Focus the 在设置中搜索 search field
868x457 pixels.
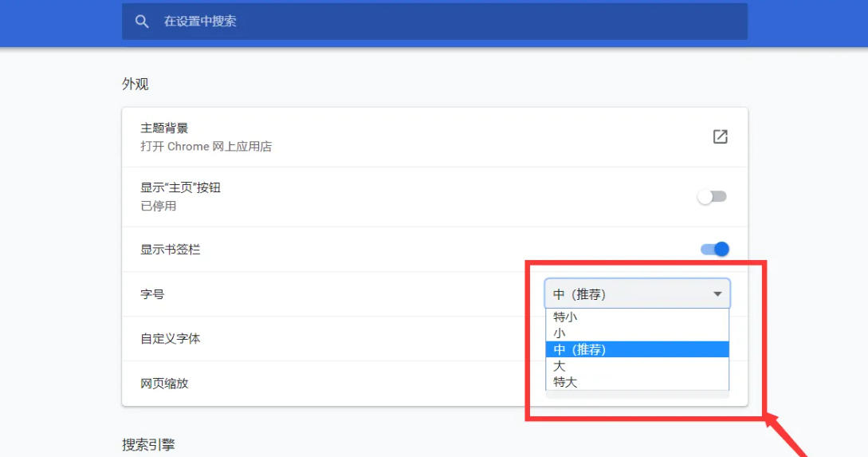[446, 22]
